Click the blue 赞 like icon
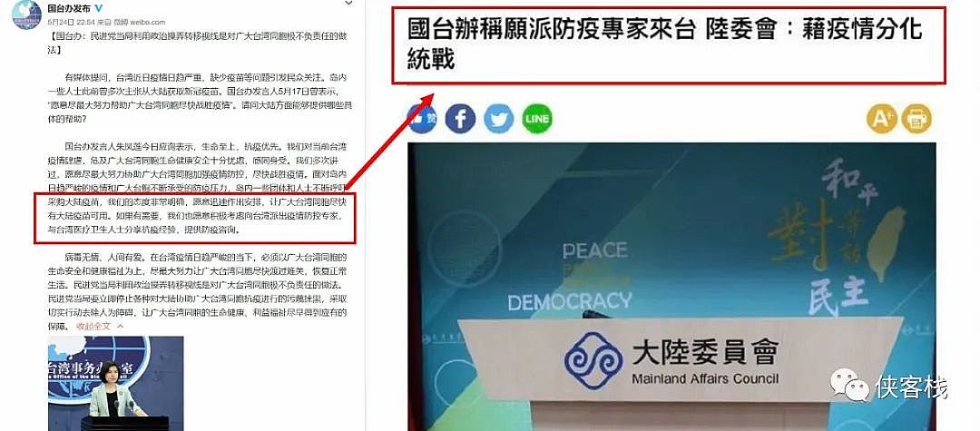Screen dimensions: 980x431 pos(422,119)
